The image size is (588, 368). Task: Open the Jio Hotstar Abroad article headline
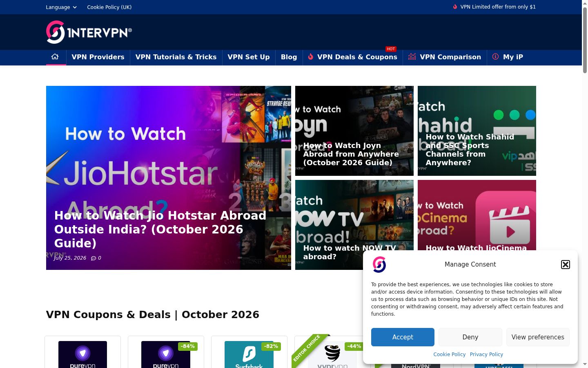click(160, 229)
